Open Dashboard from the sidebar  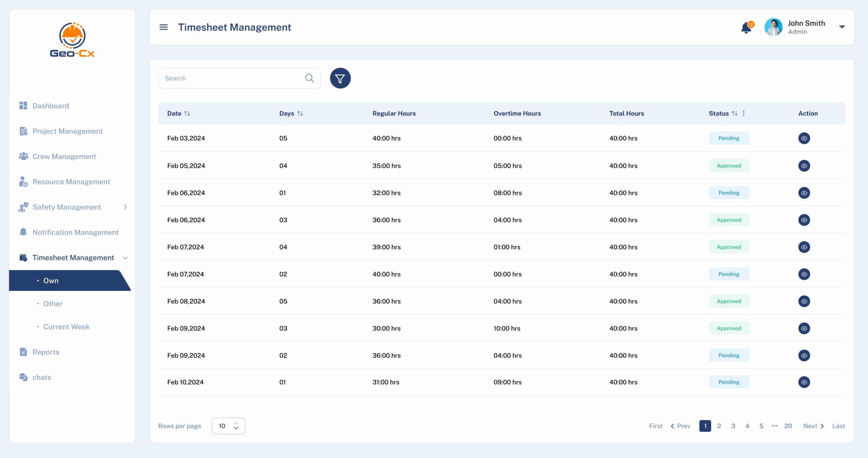51,106
